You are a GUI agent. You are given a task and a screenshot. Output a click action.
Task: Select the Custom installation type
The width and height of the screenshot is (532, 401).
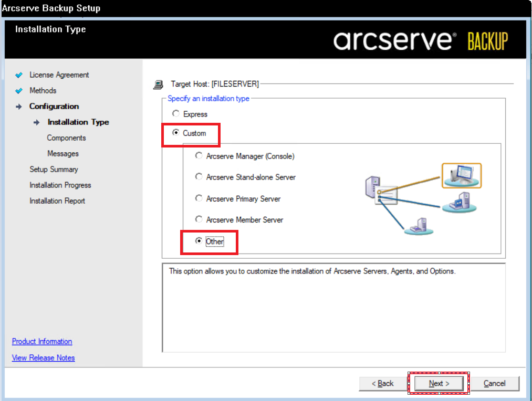(176, 133)
